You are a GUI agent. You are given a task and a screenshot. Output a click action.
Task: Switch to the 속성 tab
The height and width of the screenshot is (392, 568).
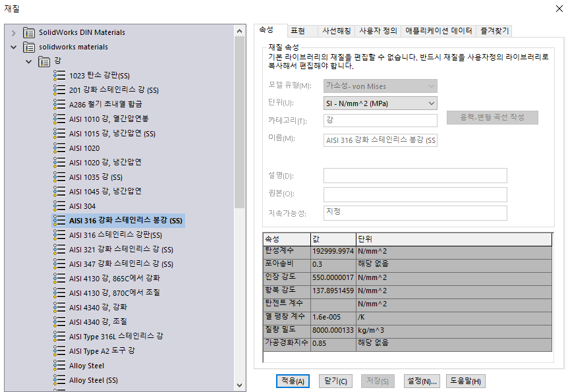(271, 30)
